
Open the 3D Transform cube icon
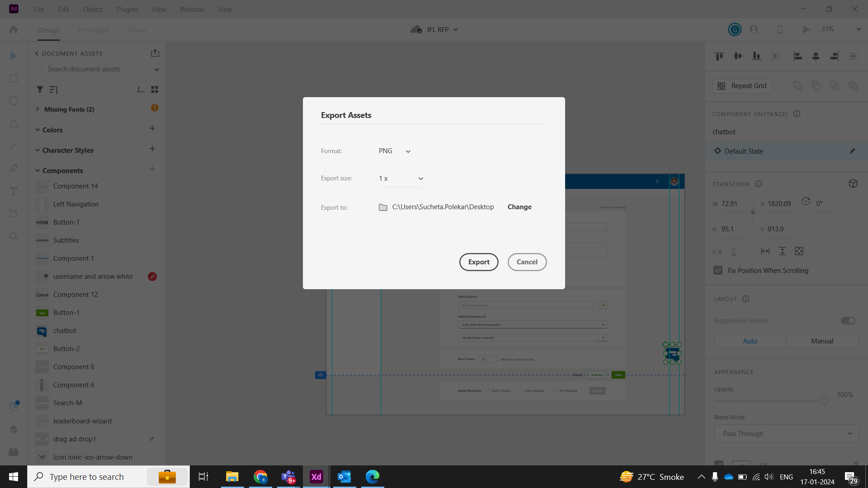[x=853, y=183]
